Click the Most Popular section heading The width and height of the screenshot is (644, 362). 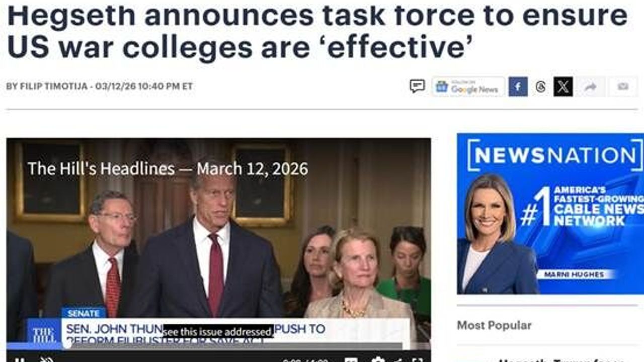(494, 325)
